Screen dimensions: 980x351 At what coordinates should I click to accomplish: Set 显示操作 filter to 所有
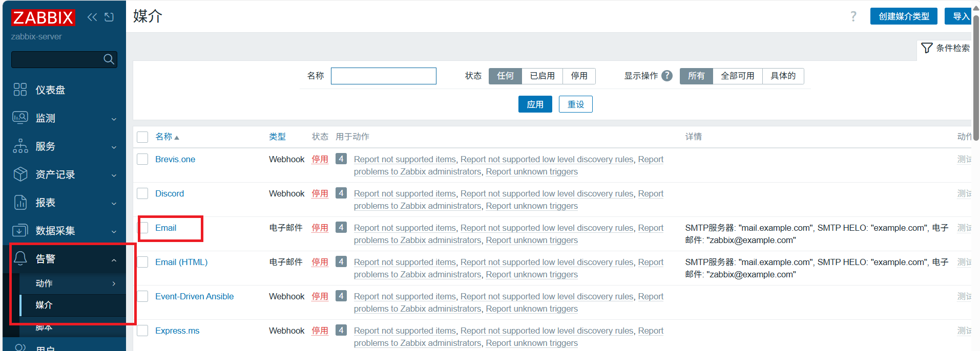coord(696,76)
